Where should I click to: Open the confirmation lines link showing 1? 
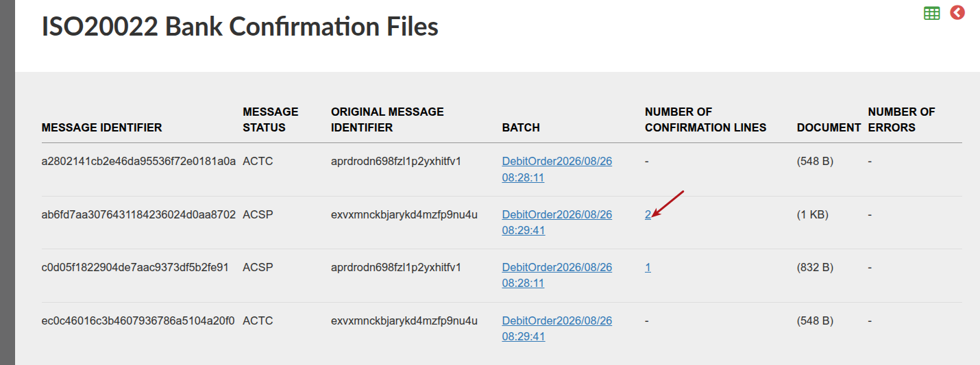648,267
